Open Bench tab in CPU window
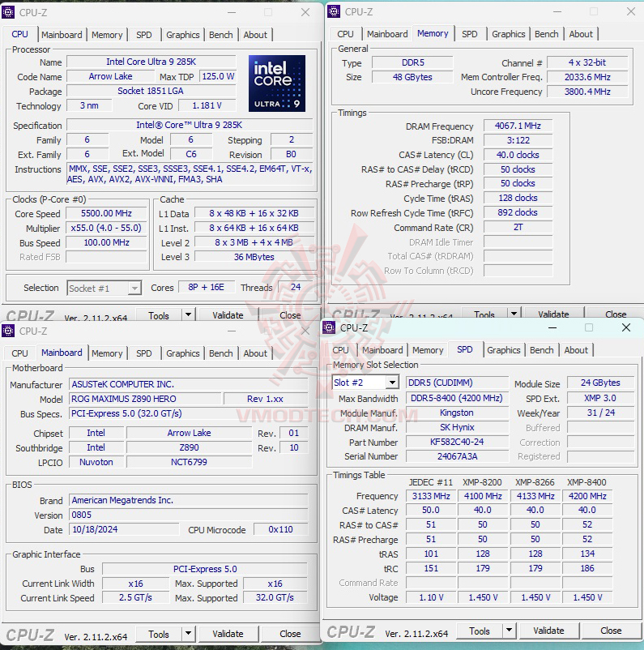 click(221, 35)
